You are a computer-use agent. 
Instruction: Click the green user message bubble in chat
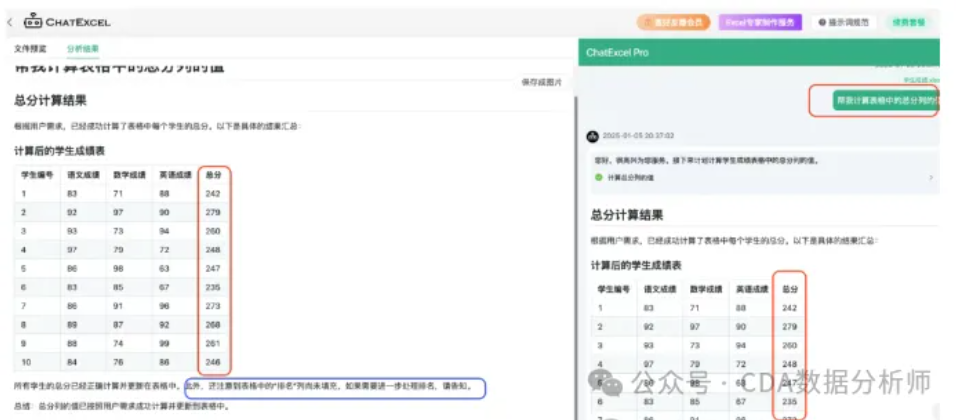pos(884,101)
